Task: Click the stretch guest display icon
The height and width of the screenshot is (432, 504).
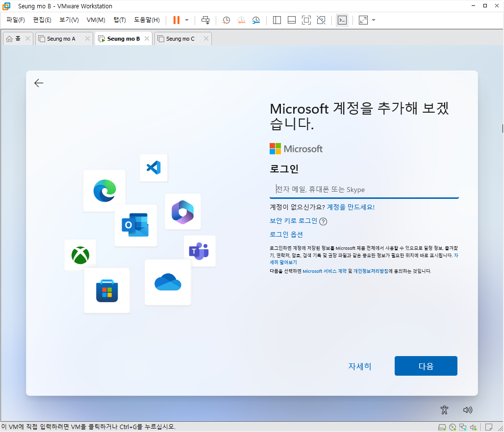Action: [x=363, y=20]
